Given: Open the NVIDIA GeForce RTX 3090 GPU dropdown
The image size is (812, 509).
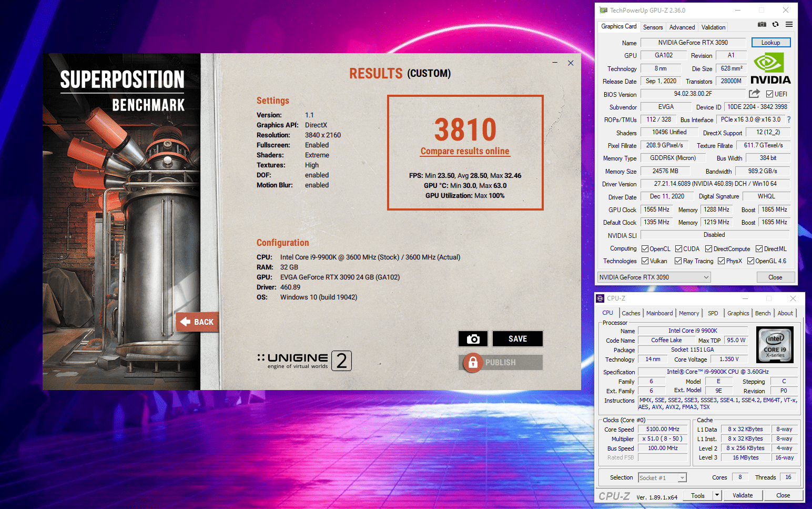Looking at the screenshot, I should pos(654,277).
